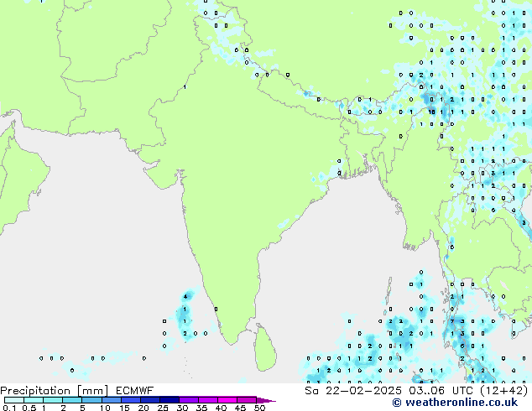Screen dimensions: 532x411
Task: Pick the legend swatch between 0.1 and 0.5
Action: click(x=14, y=400)
